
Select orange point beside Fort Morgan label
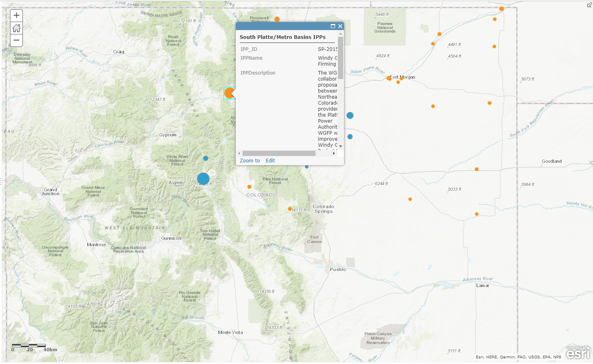(389, 78)
